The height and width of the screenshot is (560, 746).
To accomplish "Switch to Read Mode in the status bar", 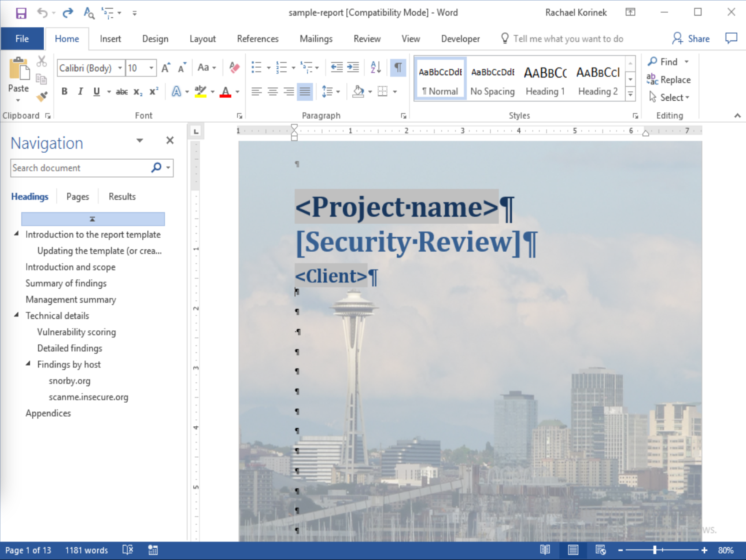I will pyautogui.click(x=545, y=550).
